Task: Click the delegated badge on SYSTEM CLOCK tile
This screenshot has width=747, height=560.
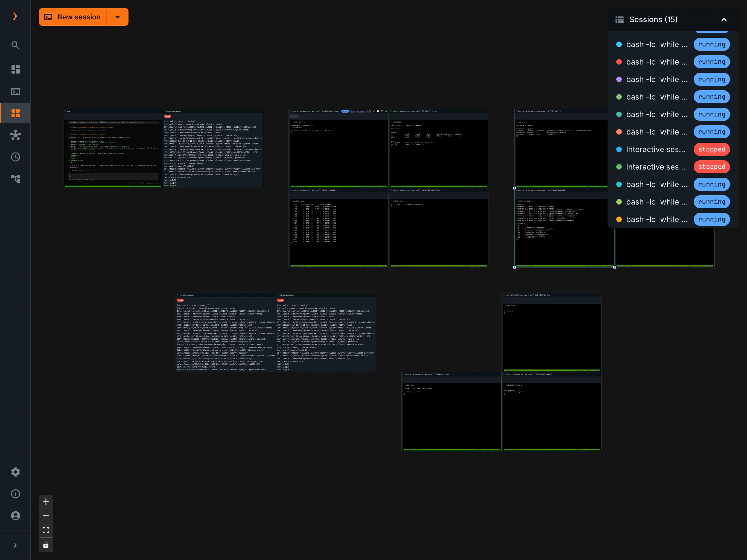Action: 361,111
